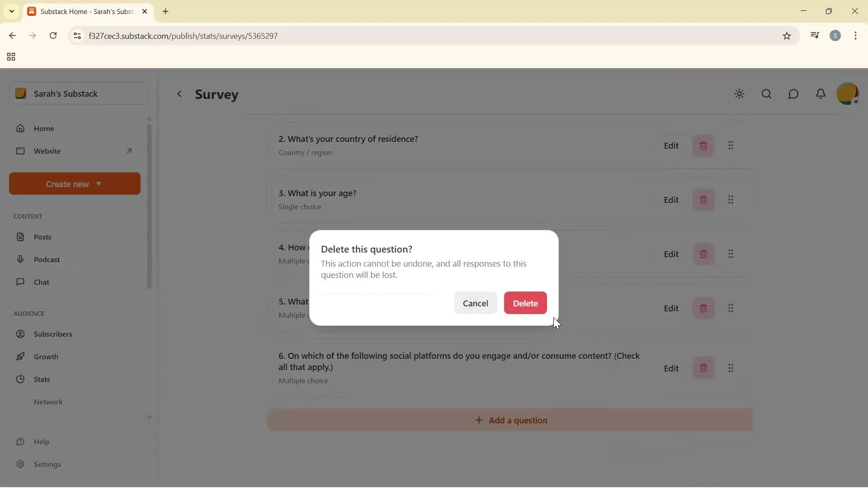Click trash icon for social platforms question

tap(703, 368)
